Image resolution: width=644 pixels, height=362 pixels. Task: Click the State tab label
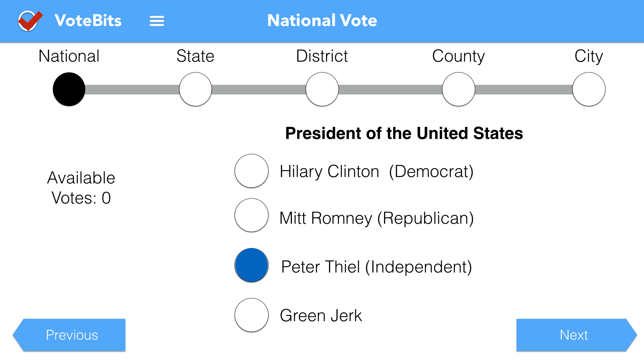click(195, 56)
